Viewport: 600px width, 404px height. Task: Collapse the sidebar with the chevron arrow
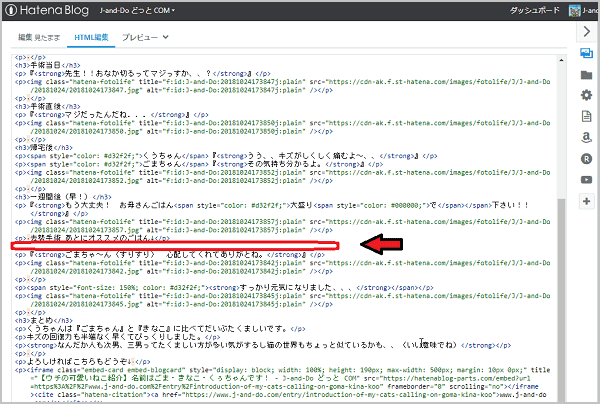[x=586, y=31]
